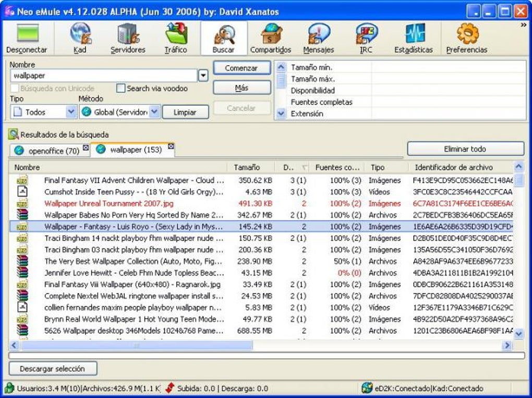Sort results by Nombre column

(x=118, y=167)
